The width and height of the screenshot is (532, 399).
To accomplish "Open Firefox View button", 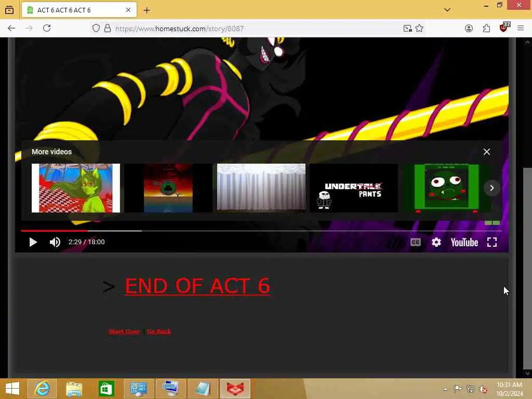I will pyautogui.click(x=9, y=10).
